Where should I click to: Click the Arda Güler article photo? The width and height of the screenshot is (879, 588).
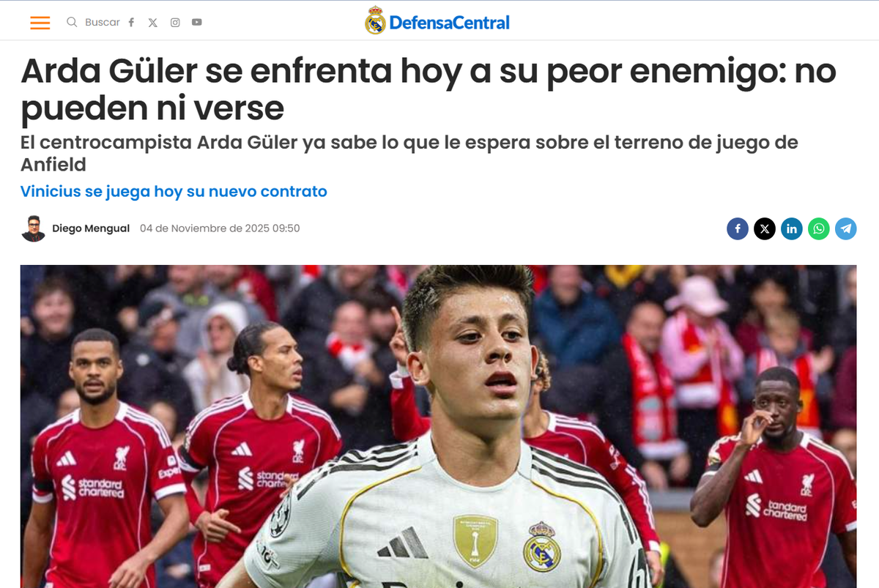click(438, 426)
